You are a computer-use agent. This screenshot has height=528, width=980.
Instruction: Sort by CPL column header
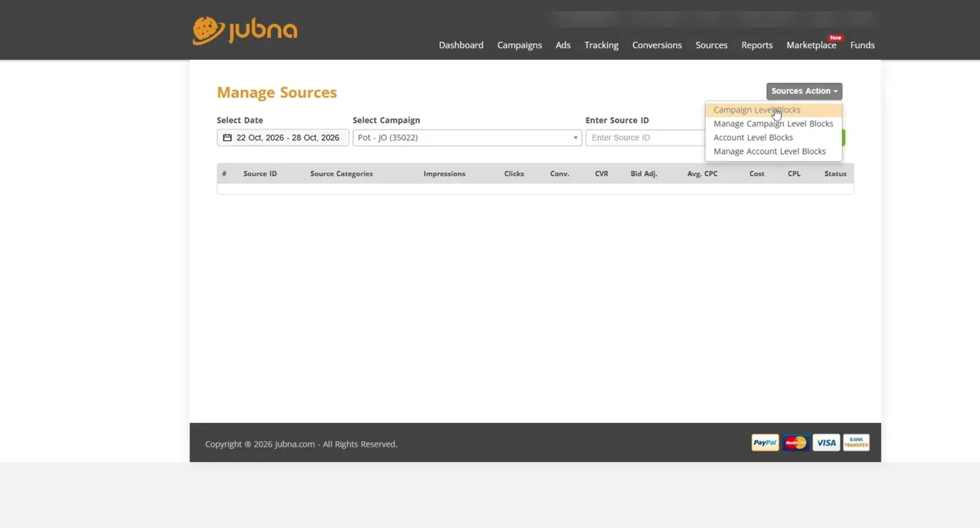(x=794, y=174)
